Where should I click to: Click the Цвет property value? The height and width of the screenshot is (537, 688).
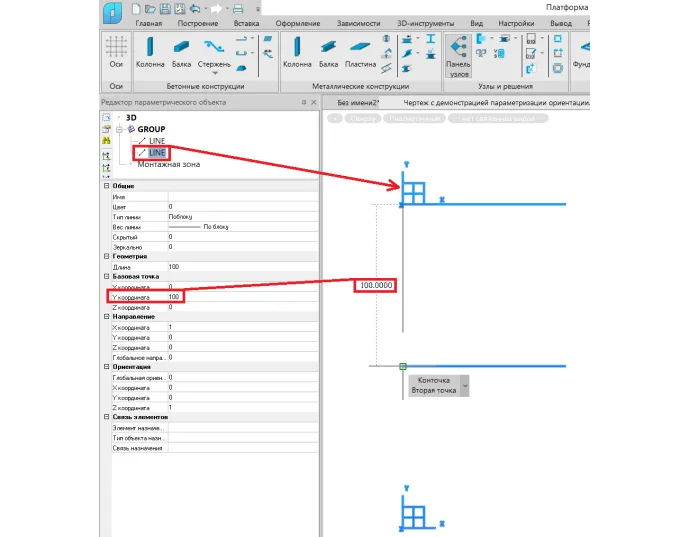pyautogui.click(x=243, y=207)
